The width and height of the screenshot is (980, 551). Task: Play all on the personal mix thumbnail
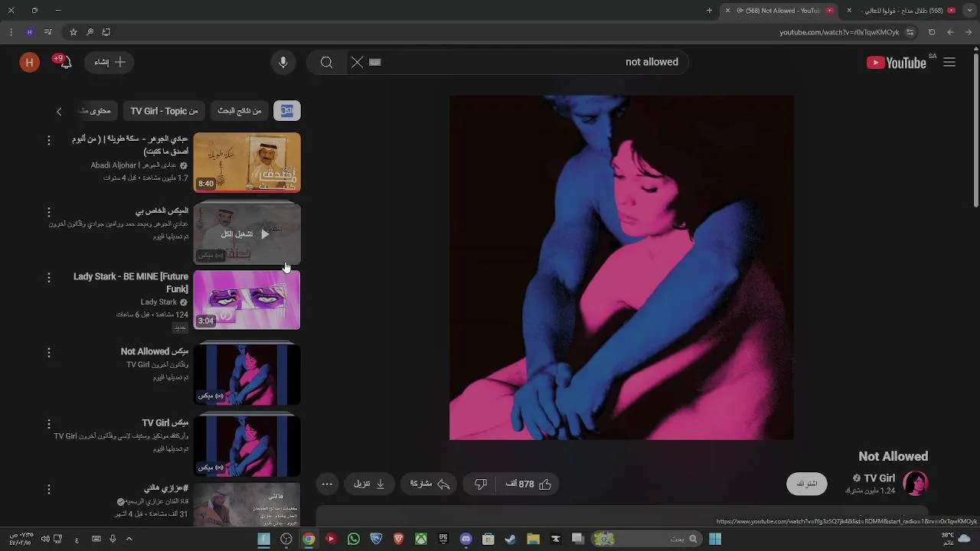pos(247,233)
